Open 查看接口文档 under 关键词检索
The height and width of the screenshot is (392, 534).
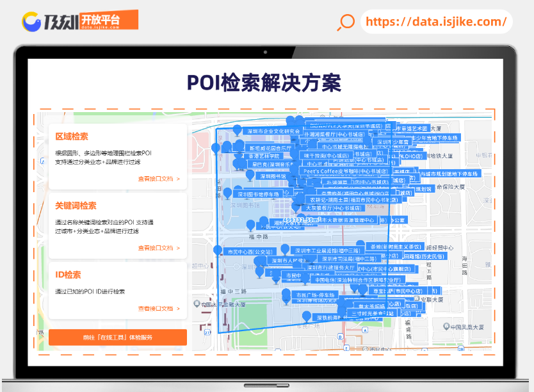(154, 247)
